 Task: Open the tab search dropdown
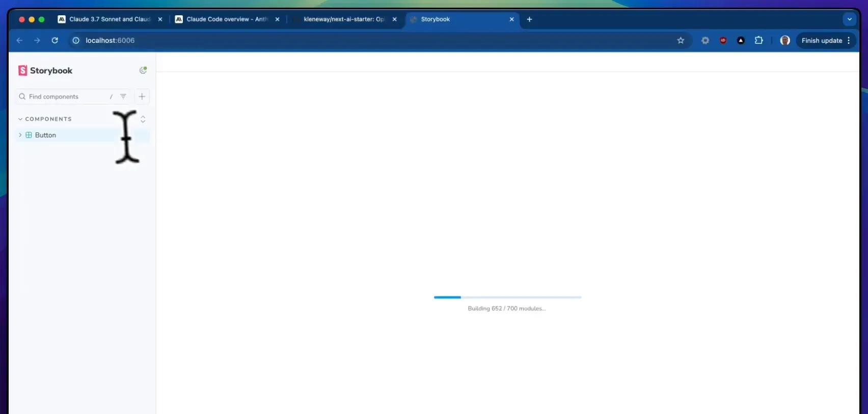click(849, 19)
